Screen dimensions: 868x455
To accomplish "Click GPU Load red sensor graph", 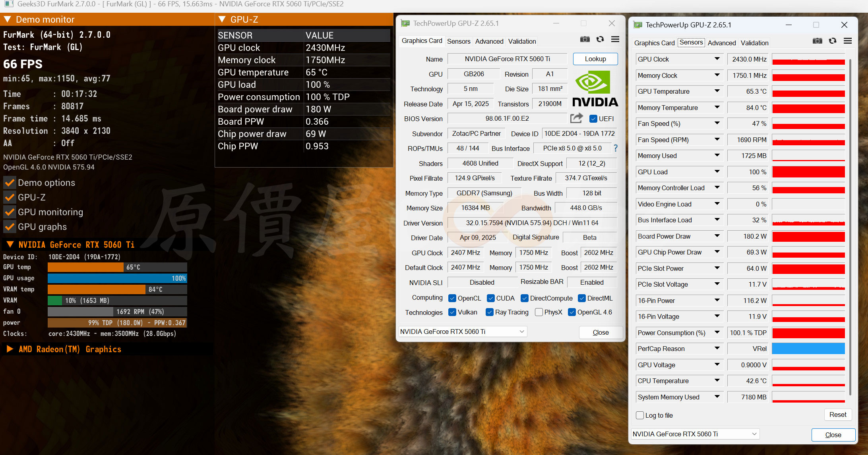I will [808, 172].
